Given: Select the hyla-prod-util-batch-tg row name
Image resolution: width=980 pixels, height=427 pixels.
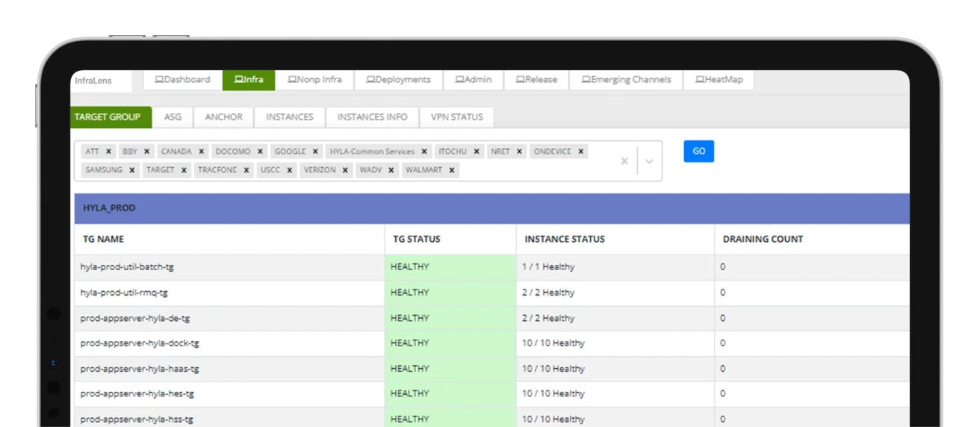Looking at the screenshot, I should point(127,267).
